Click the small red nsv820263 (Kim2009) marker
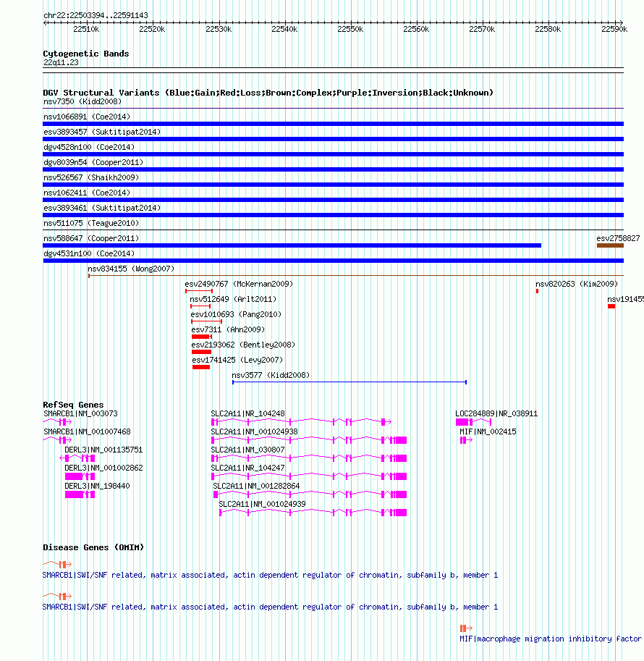 (x=537, y=291)
